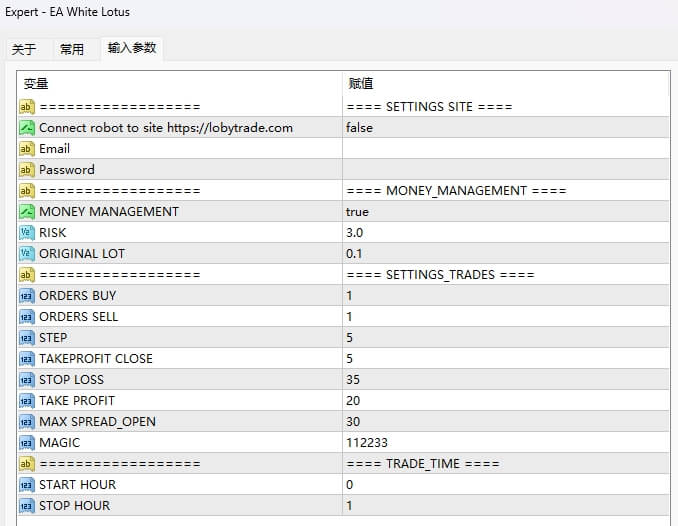
Task: Select the 输入参数 tab
Action: pos(132,48)
